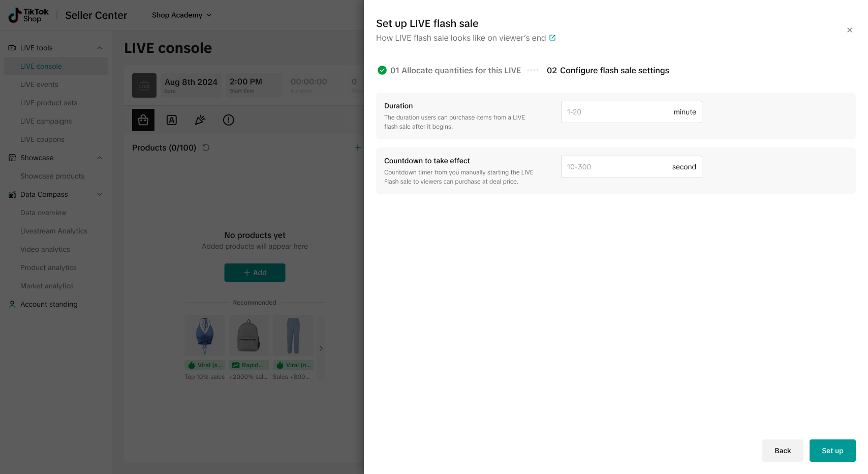Viewport: 868px width, 474px height.
Task: Collapse the LIVE tools sidebar section
Action: (x=100, y=48)
